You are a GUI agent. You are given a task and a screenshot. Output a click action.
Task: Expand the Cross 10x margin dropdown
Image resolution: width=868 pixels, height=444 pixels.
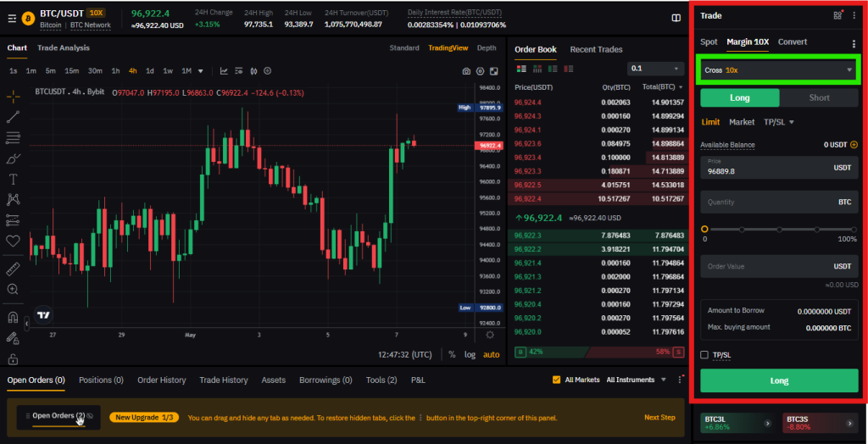click(779, 70)
